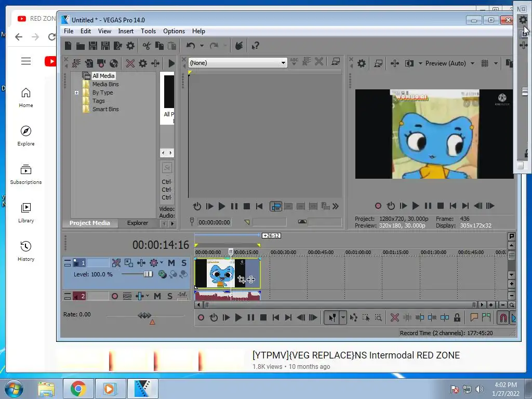Open the Preview (Auto) quality dropdown
Viewport: 532px width, 399px height.
(x=472, y=63)
